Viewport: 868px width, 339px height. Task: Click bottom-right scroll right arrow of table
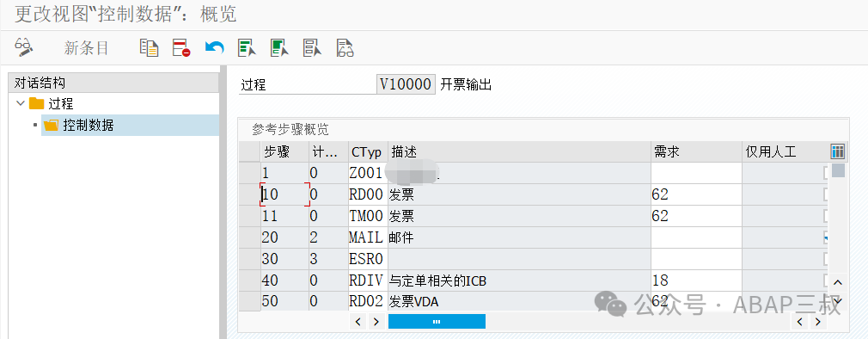[x=818, y=321]
